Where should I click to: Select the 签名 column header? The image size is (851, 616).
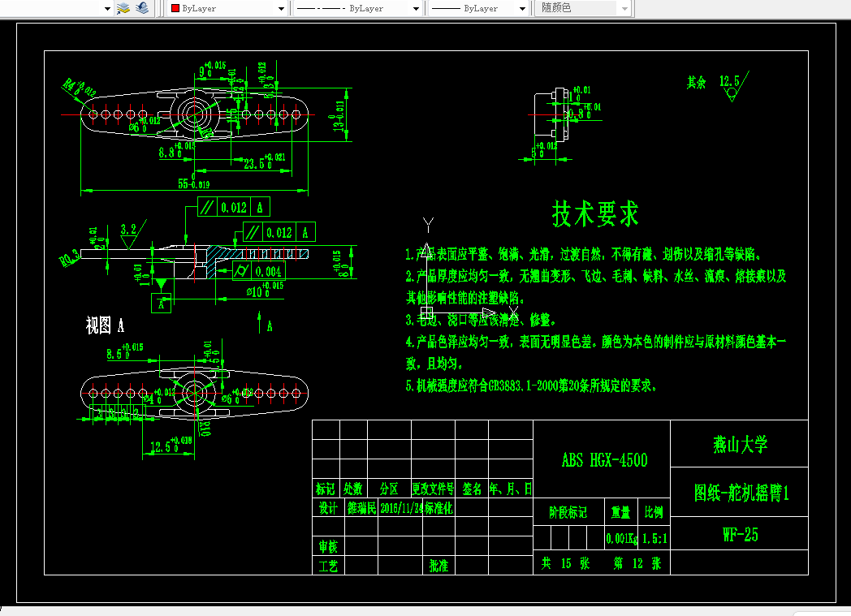tap(472, 489)
